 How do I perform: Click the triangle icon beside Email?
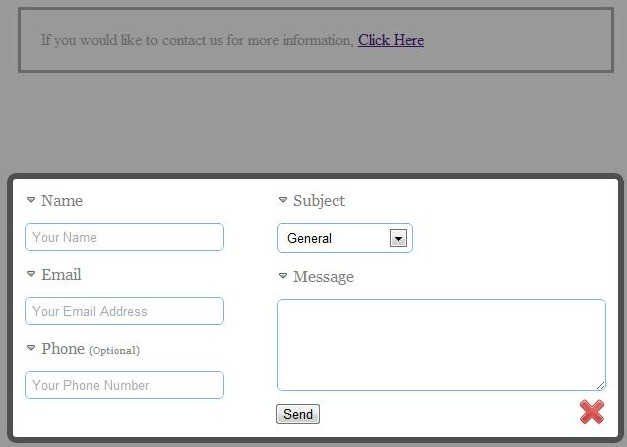(31, 274)
